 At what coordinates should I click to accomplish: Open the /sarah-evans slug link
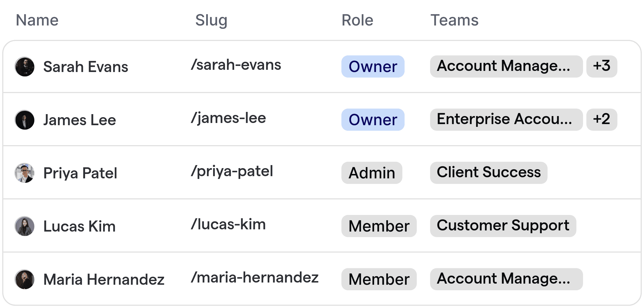tap(236, 65)
